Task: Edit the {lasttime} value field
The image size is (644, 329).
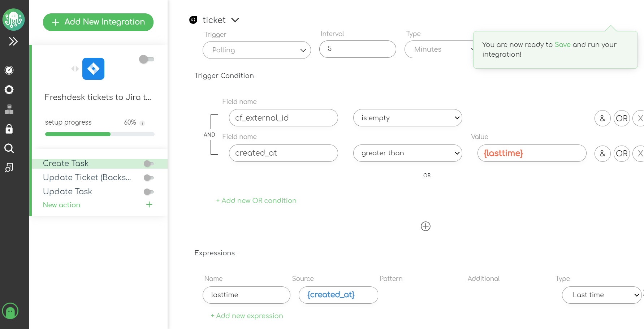Action: click(531, 153)
